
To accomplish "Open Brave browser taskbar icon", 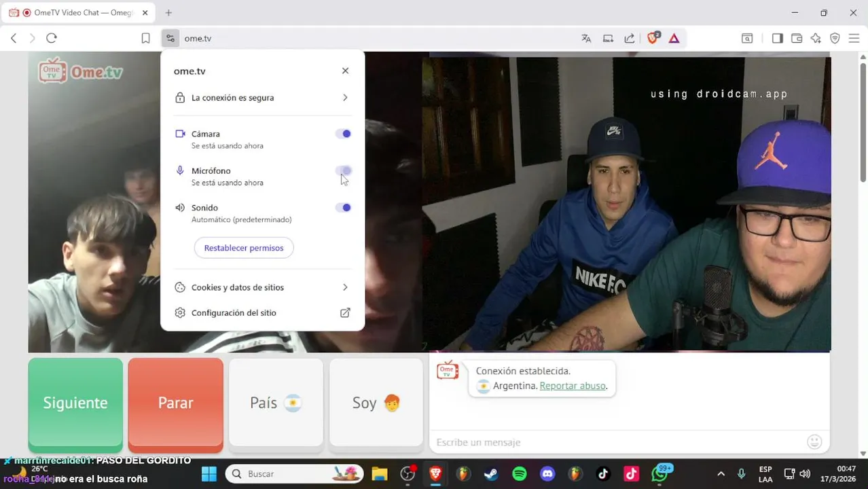I will pyautogui.click(x=435, y=474).
